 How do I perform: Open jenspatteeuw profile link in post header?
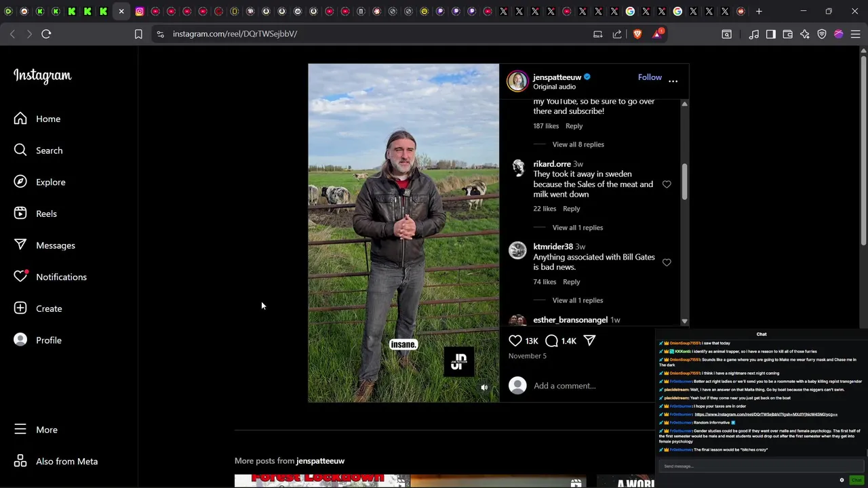(557, 77)
